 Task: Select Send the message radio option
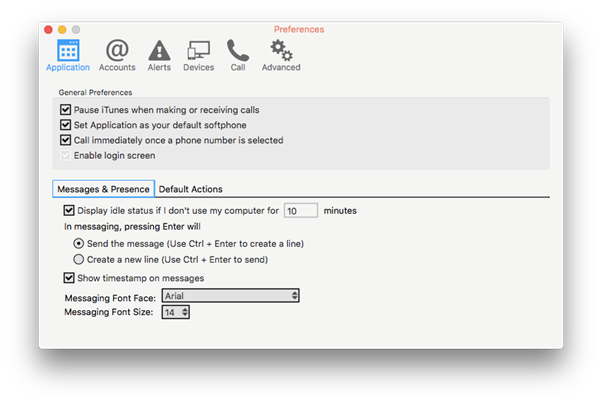(78, 243)
